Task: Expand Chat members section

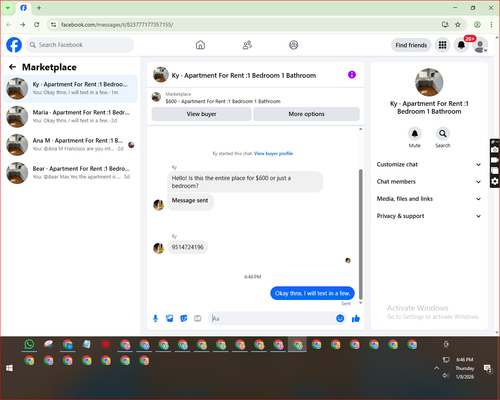Action: pyautogui.click(x=429, y=182)
